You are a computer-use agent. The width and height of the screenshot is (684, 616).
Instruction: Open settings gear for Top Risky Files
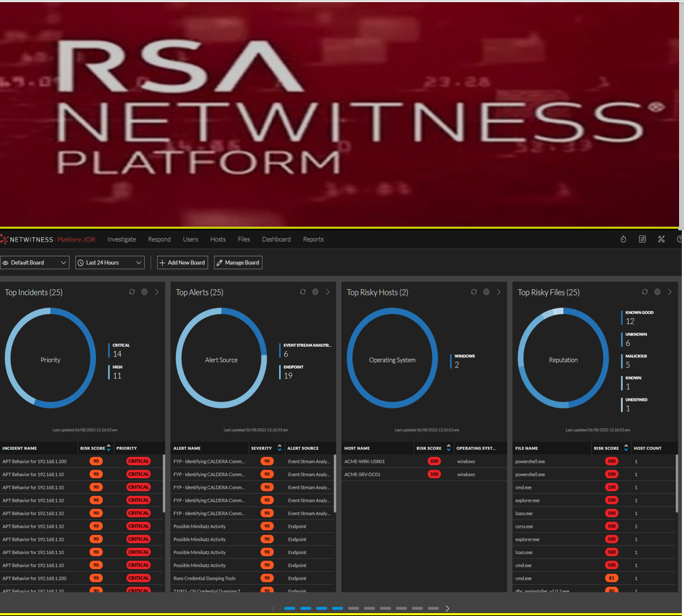658,292
